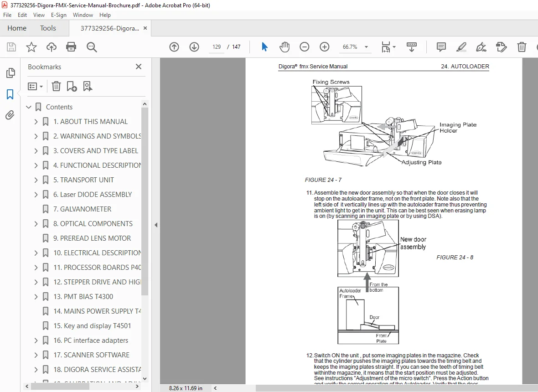Collapse the Contents bookmark tree
The image size is (538, 392).
pos(29,107)
